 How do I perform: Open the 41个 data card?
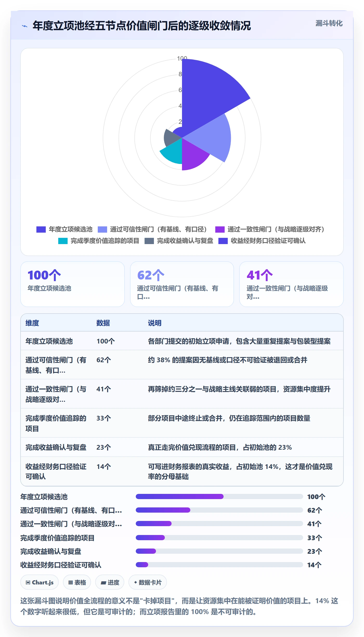tap(291, 284)
